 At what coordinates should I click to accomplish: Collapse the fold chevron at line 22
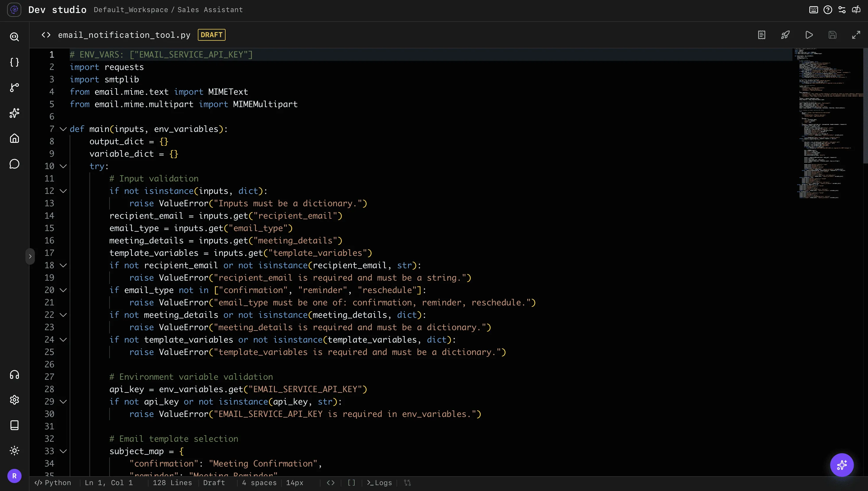point(63,315)
